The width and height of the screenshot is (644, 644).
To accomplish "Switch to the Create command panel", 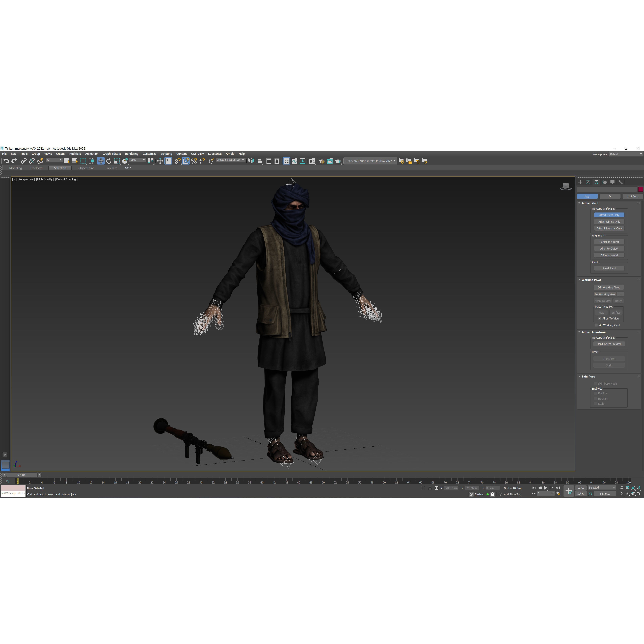I will click(x=580, y=182).
